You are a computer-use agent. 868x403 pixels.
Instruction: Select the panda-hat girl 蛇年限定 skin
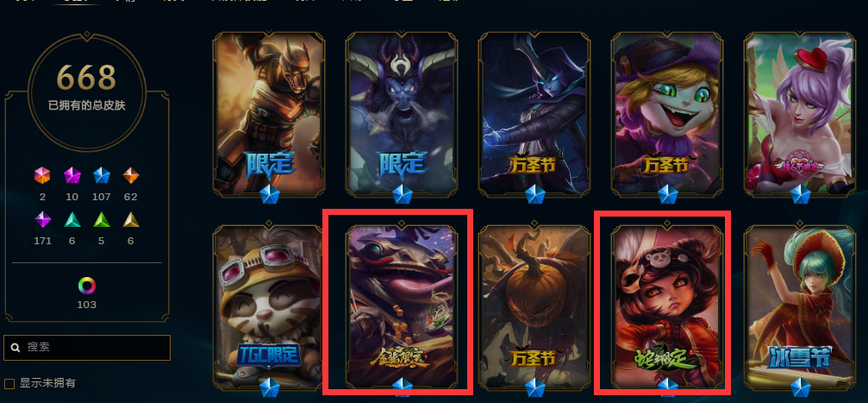pyautogui.click(x=668, y=306)
